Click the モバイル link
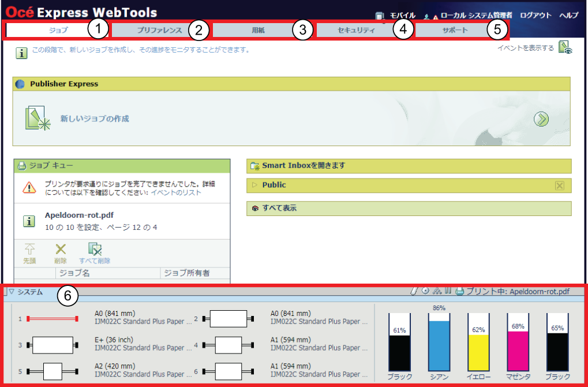This screenshot has width=588, height=387. [x=402, y=16]
